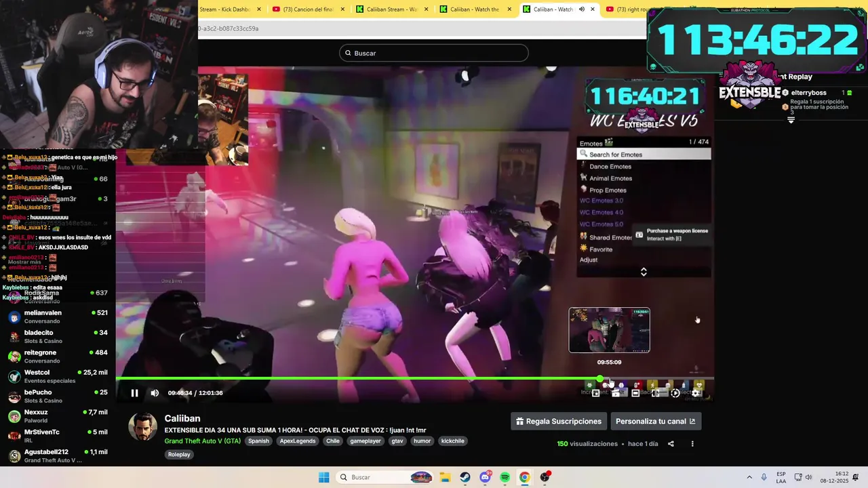Share the video with share icon
Screen dimensions: 868x488
coord(671,444)
